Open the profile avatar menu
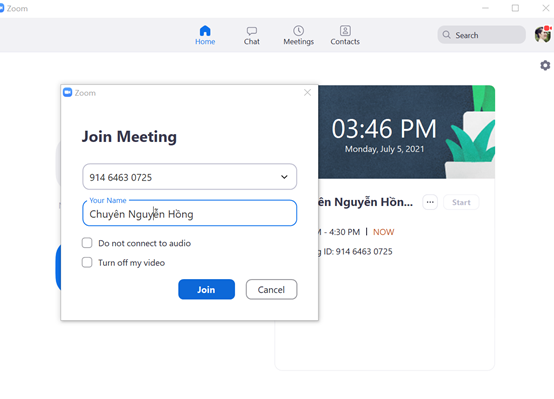This screenshot has width=554, height=399. point(543,34)
